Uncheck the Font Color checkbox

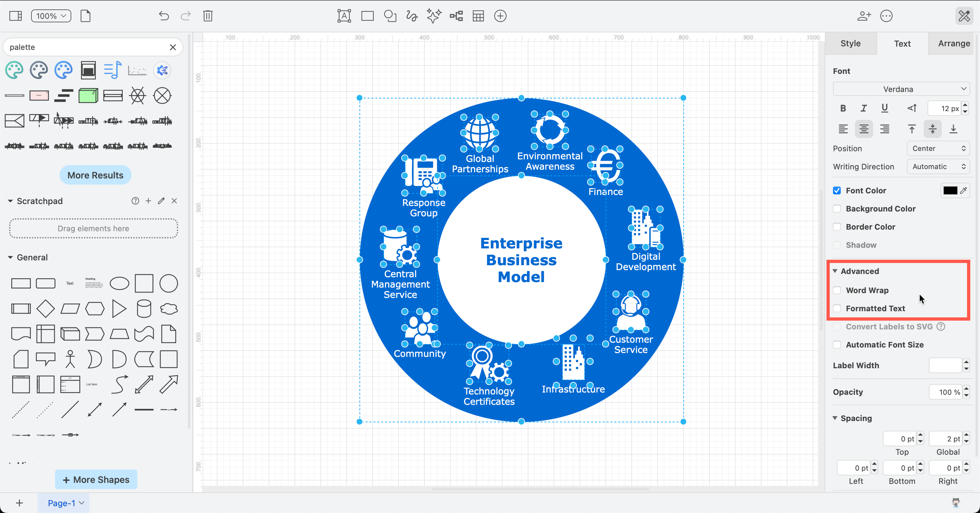(837, 190)
